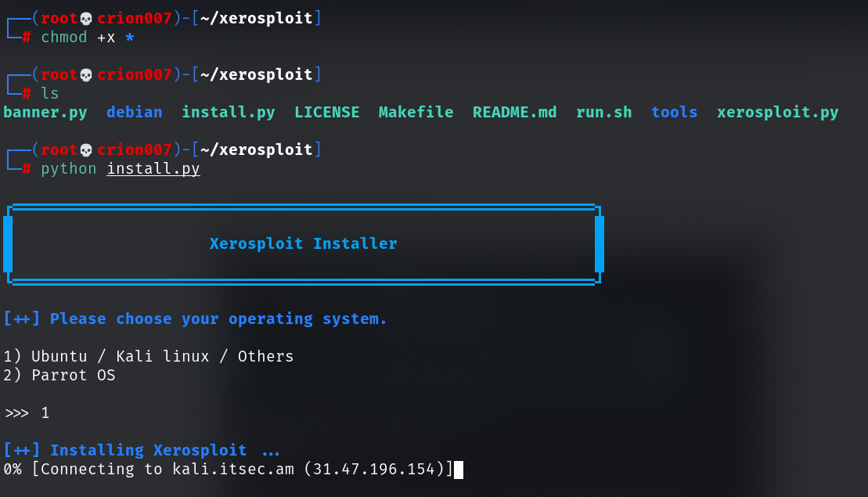Click the Please choose your operating system heading
This screenshot has width=868, height=497.
pos(195,319)
